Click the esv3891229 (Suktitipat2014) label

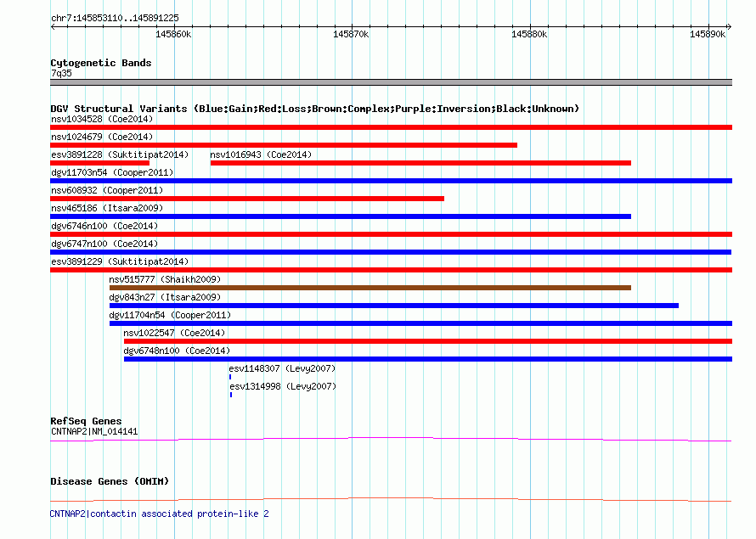pyautogui.click(x=120, y=261)
